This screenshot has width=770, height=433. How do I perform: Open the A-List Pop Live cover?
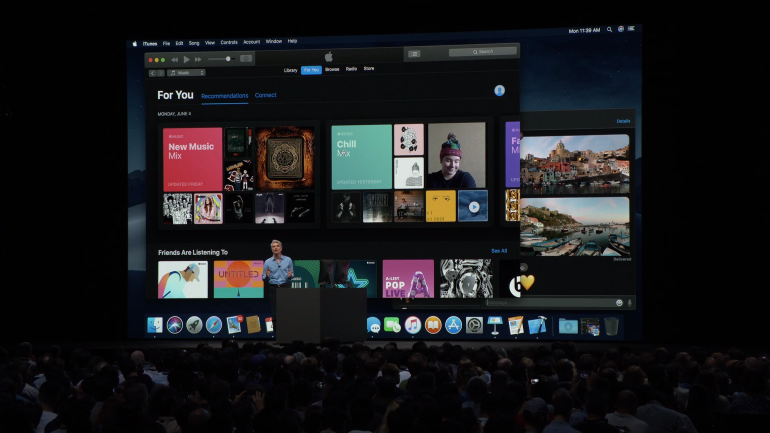coord(408,278)
